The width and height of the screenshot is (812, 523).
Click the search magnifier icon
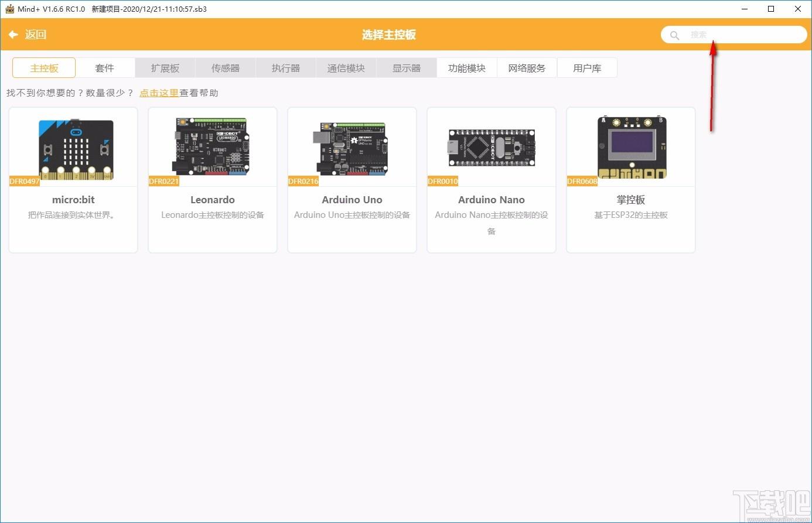tap(675, 35)
